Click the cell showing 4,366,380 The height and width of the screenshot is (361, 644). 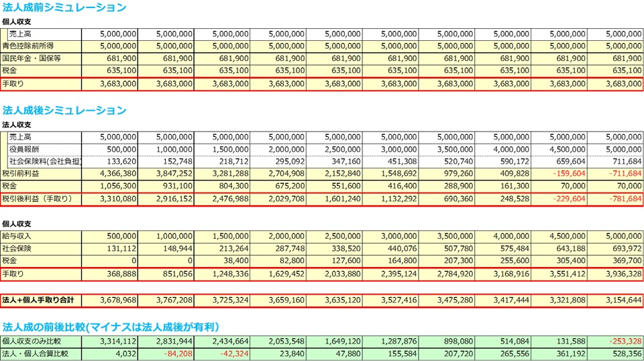[109, 174]
